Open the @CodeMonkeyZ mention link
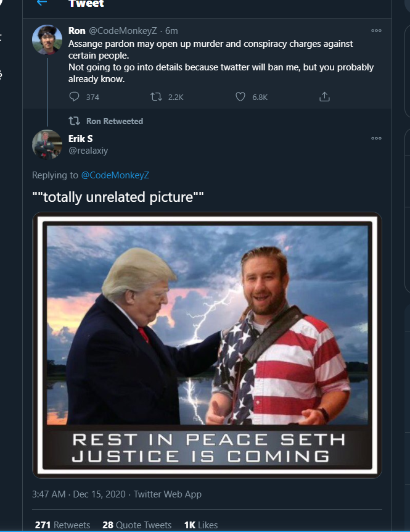 (x=115, y=175)
